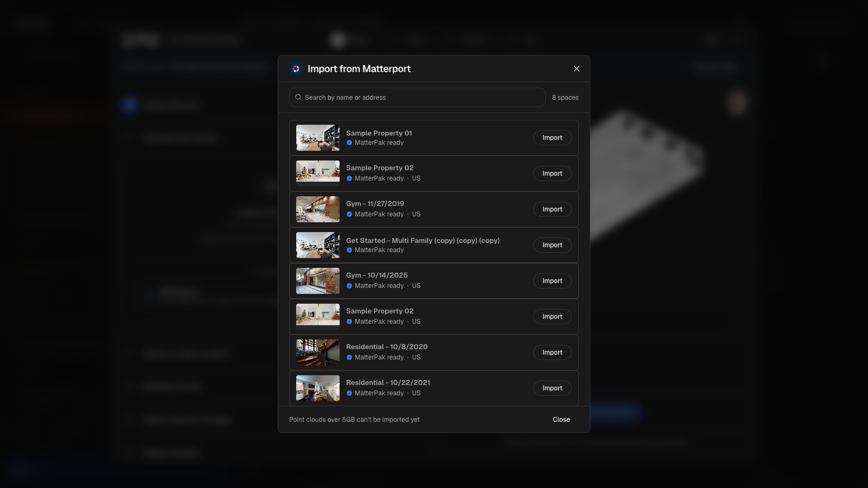Click MatterPak ready badge icon of Residential - 10/8/2020
The image size is (868, 488).
click(349, 358)
